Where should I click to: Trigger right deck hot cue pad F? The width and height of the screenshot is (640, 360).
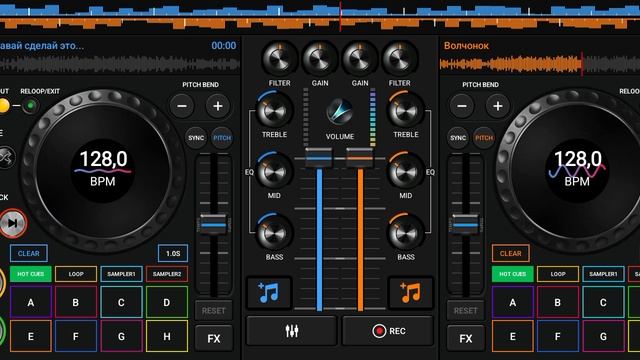pos(558,336)
